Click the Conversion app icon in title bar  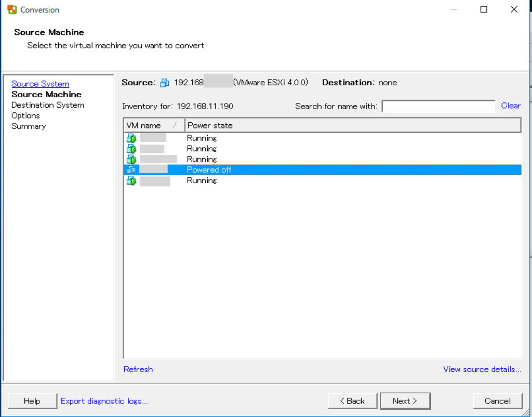(12, 9)
